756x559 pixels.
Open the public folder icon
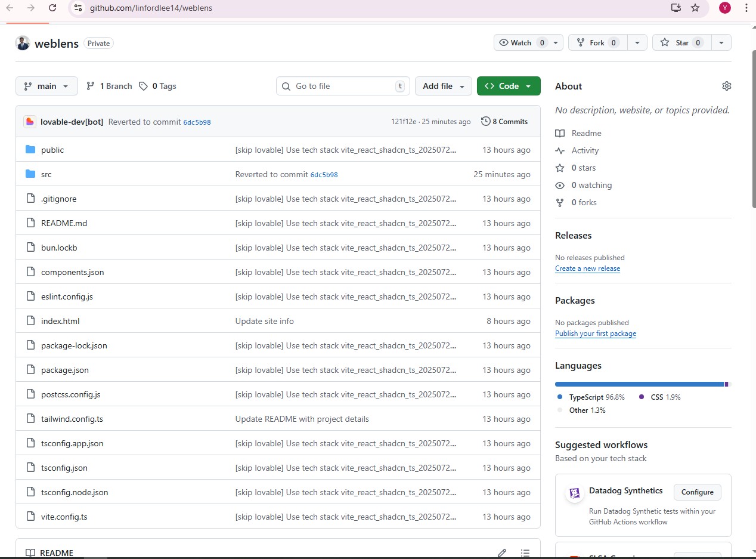click(x=30, y=150)
